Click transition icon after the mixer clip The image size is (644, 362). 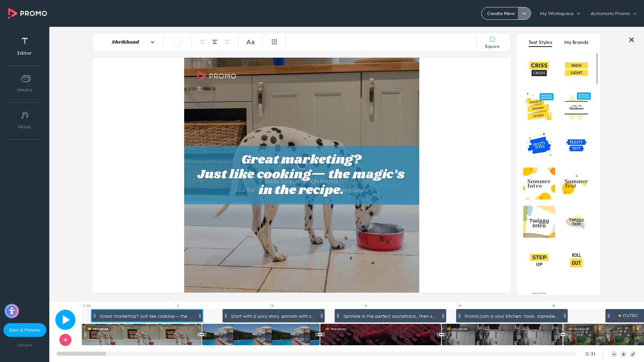pyautogui.click(x=441, y=335)
